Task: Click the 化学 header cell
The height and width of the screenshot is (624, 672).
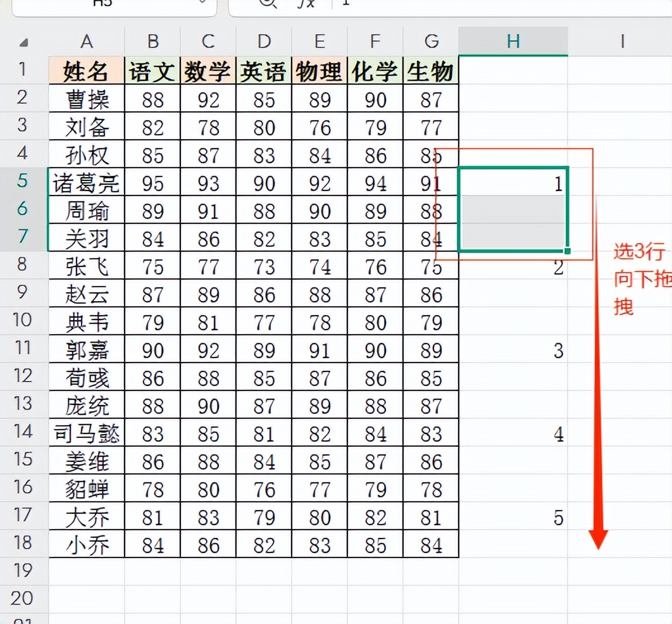Action: tap(375, 70)
